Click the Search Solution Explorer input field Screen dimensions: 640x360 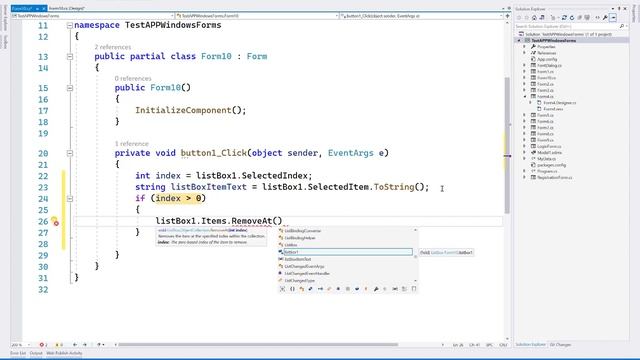tap(566, 26)
